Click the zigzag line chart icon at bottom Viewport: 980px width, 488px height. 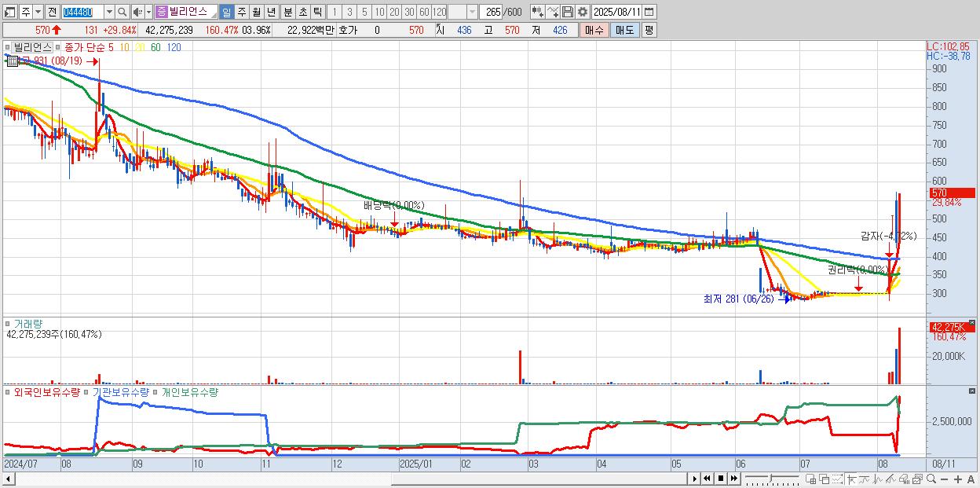pyautogui.click(x=878, y=479)
